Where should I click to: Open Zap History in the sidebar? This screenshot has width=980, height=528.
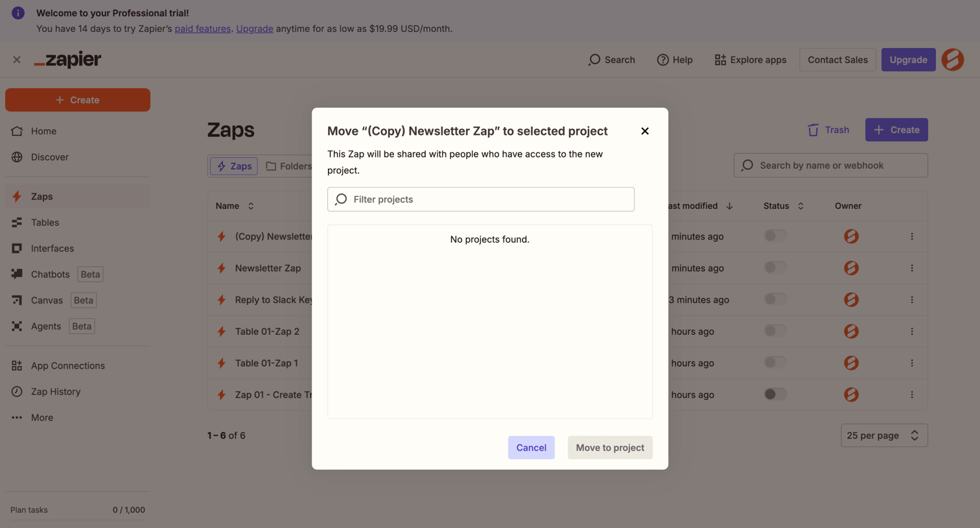78,392
